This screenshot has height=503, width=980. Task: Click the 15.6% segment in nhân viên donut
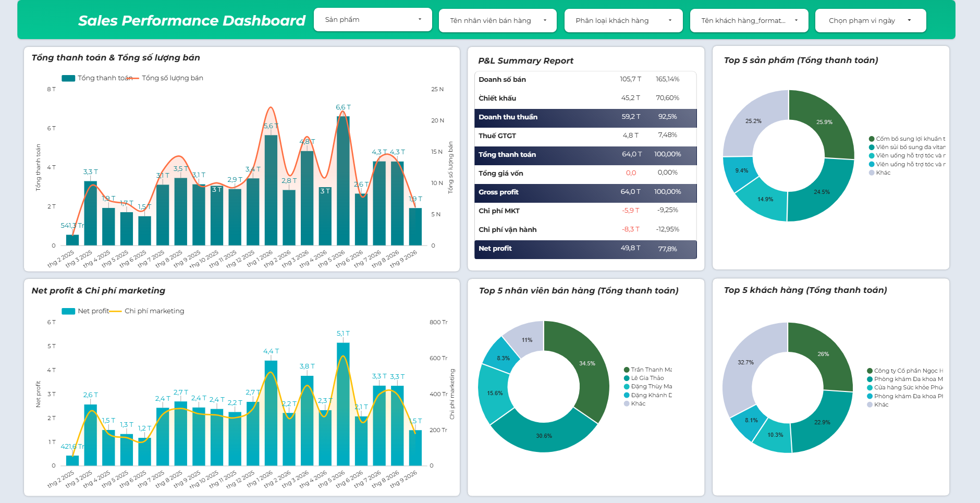click(494, 393)
